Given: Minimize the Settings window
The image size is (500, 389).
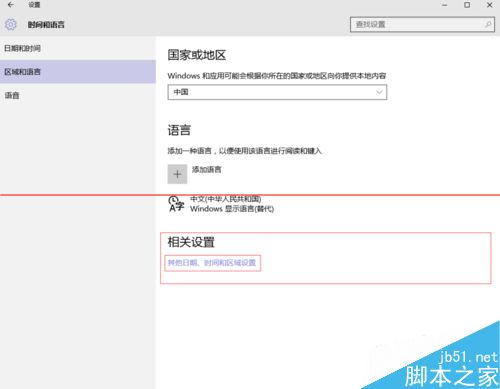Looking at the screenshot, I should pos(445,5).
